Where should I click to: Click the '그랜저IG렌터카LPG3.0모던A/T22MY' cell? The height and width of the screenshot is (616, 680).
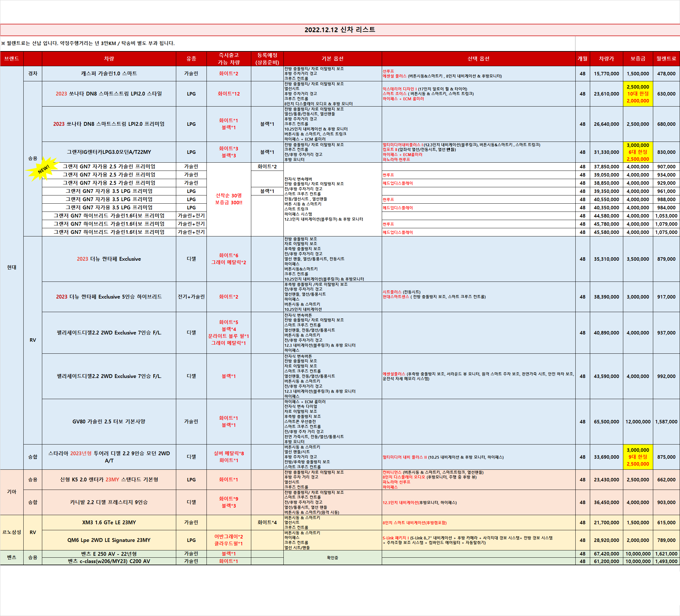pos(109,152)
